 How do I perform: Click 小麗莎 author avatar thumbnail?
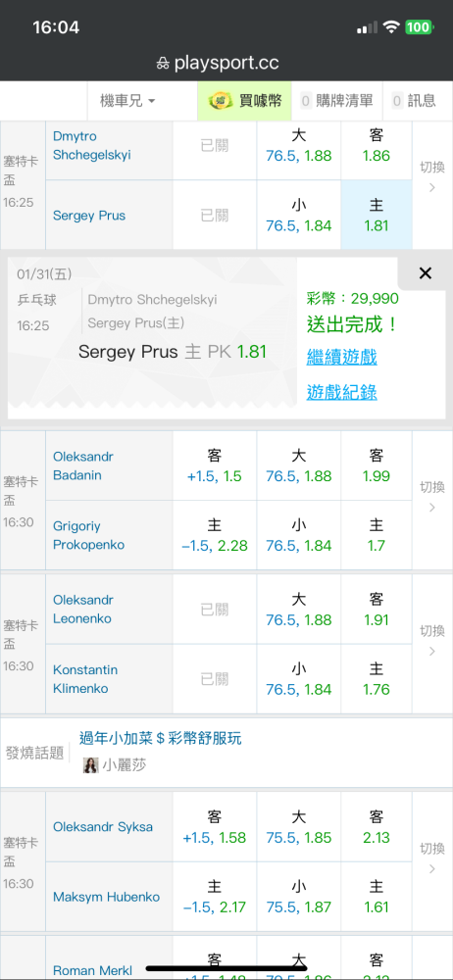91,765
